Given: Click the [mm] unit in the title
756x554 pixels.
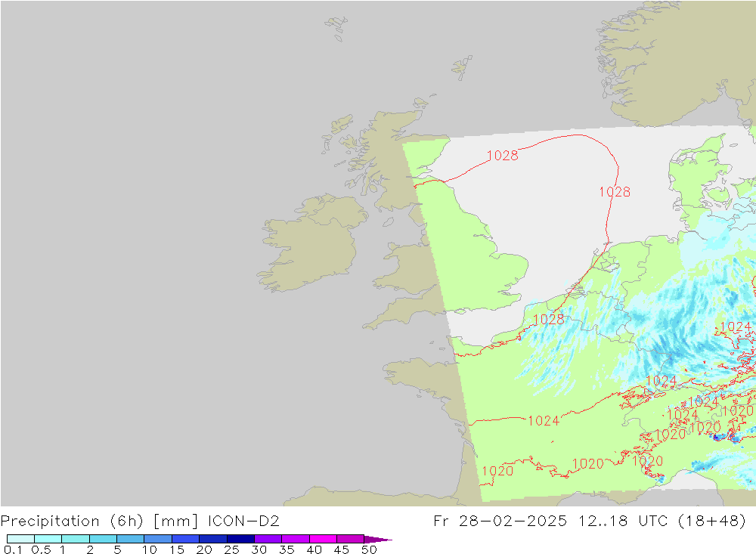Looking at the screenshot, I should click(175, 522).
